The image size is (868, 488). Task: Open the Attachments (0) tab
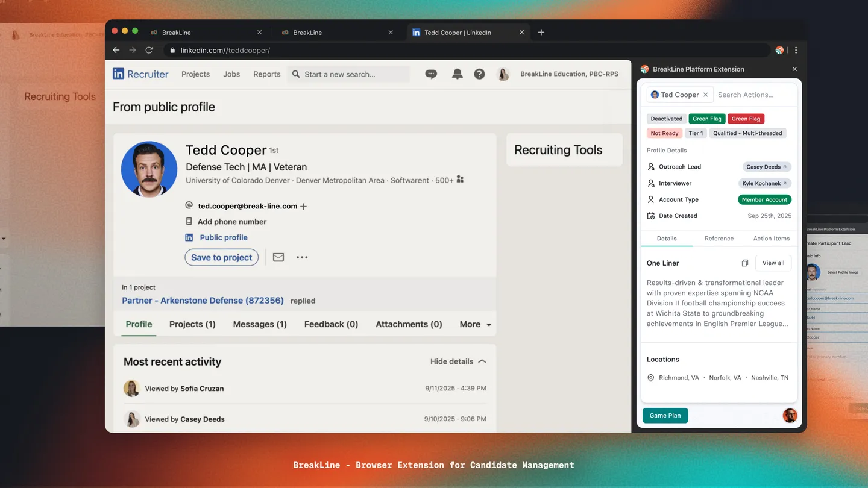[409, 324]
